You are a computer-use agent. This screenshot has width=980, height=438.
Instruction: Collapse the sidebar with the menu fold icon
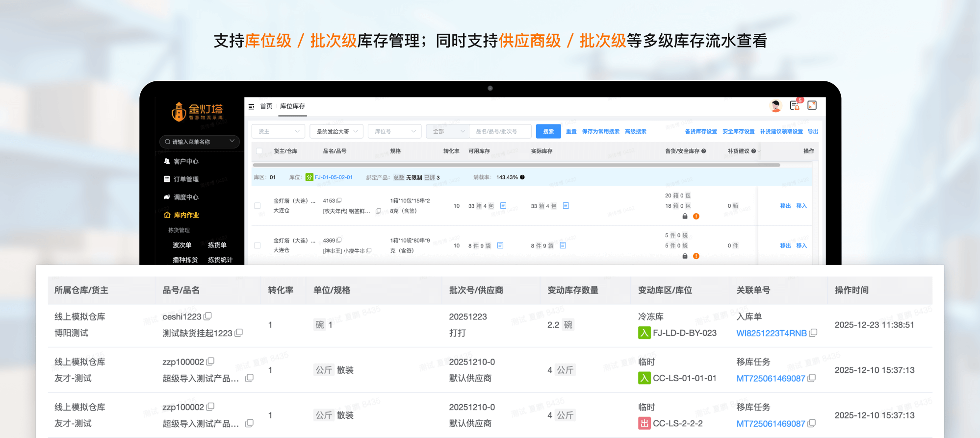[252, 106]
